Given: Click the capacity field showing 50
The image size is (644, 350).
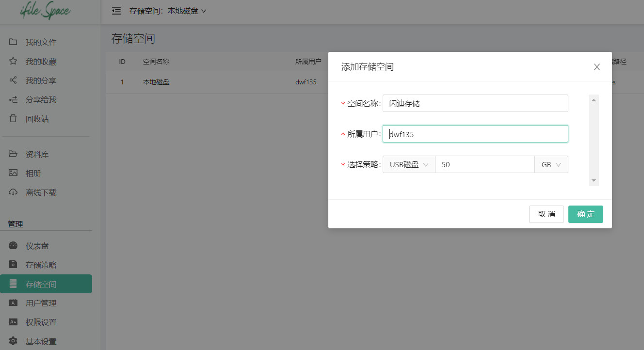Looking at the screenshot, I should (x=485, y=164).
